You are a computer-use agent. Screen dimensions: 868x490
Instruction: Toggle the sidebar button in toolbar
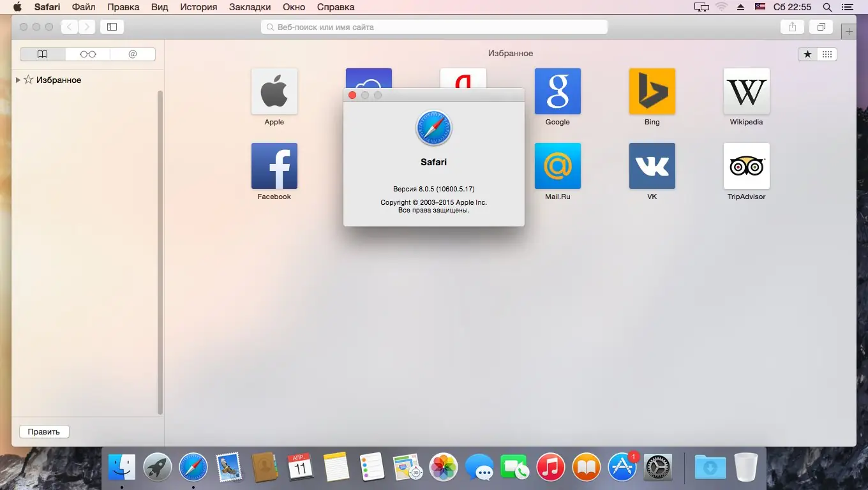112,27
